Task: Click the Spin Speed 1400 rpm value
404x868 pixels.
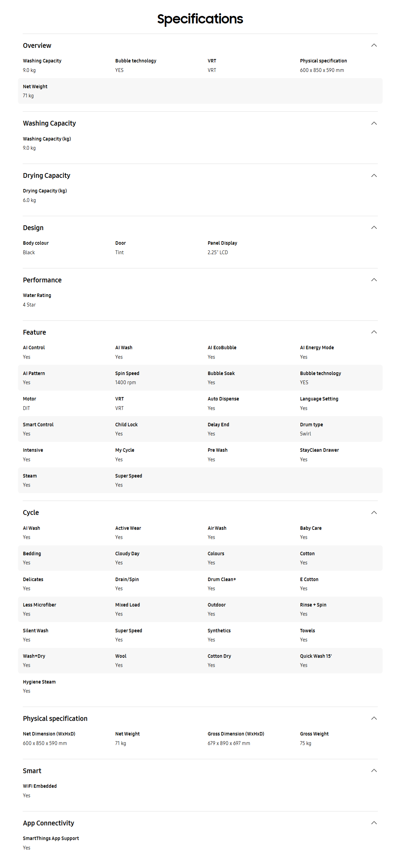Action: pyautogui.click(x=126, y=382)
